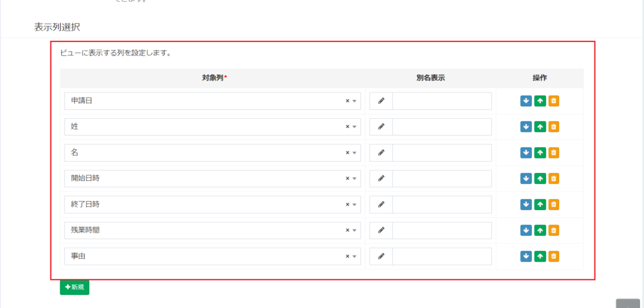Open the 事由 column dropdown
The height and width of the screenshot is (308, 644).
[x=355, y=256]
